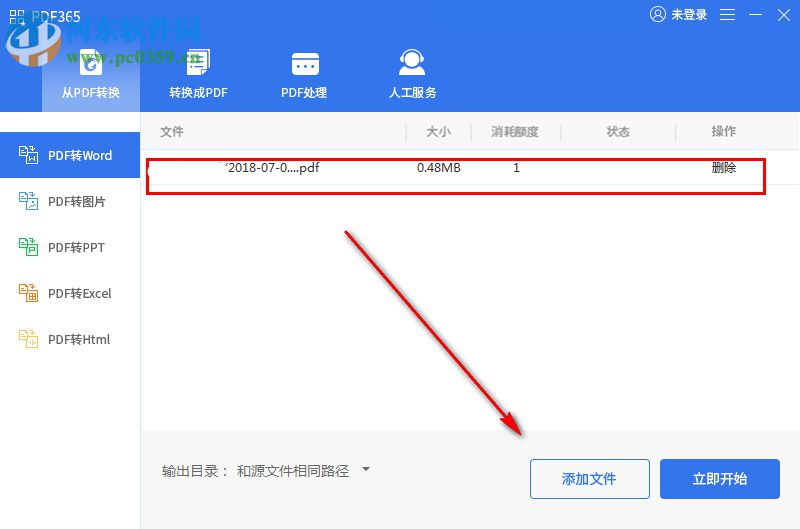The height and width of the screenshot is (529, 800).
Task: Switch to the 转换成PDF tab label
Action: 198,93
